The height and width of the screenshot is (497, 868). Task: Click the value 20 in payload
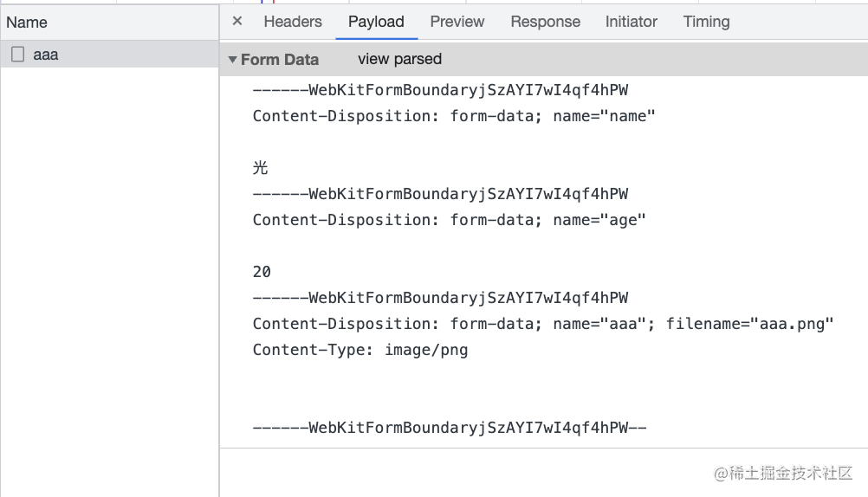pyautogui.click(x=262, y=272)
